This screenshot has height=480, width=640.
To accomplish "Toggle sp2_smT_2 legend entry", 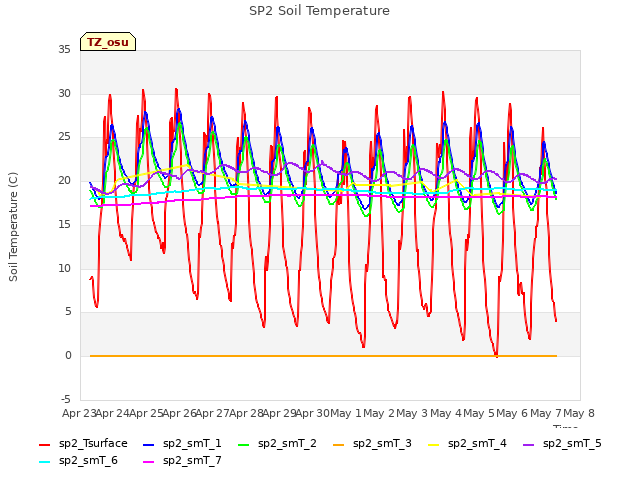I will [277, 444].
